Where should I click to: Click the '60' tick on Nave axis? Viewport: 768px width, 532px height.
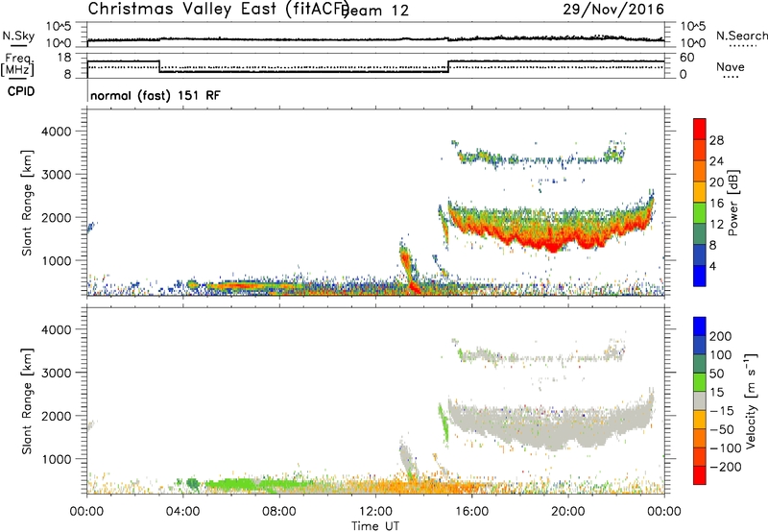pos(687,58)
